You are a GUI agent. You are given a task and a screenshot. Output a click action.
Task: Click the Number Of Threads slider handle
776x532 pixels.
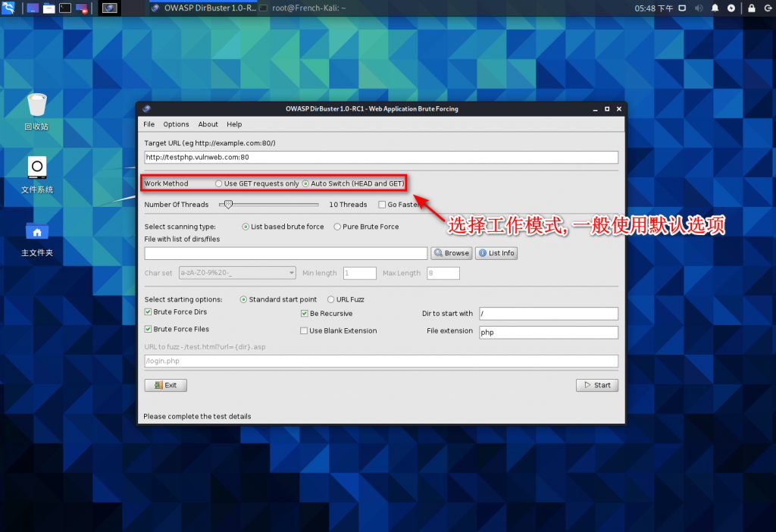coord(228,205)
